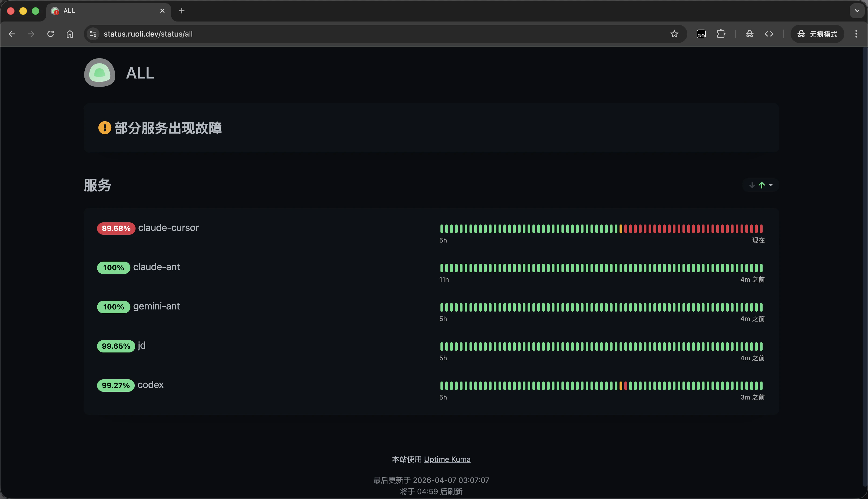Image resolution: width=868 pixels, height=499 pixels.
Task: Click the 现在 label under claude-cursor
Action: coord(758,240)
